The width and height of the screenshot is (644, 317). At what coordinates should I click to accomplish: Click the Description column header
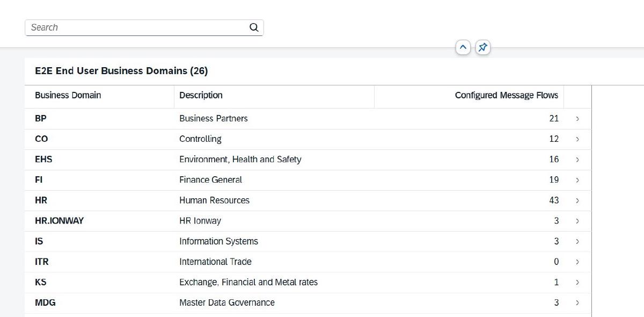click(x=201, y=96)
